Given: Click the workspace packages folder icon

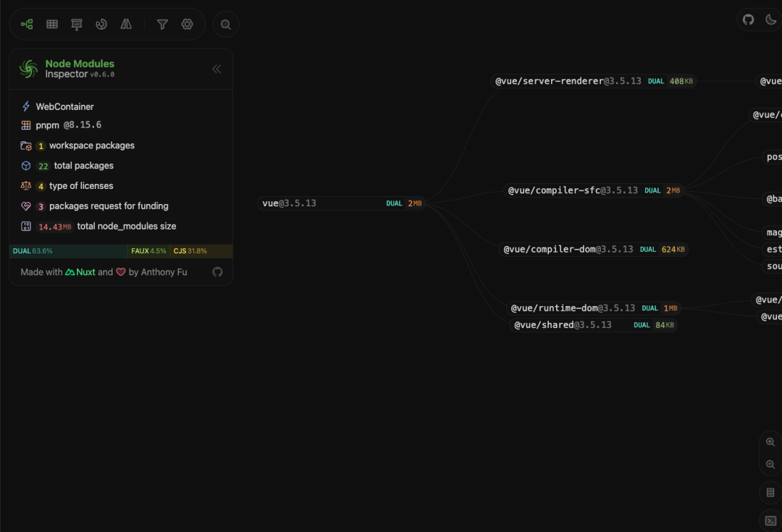Looking at the screenshot, I should click(x=26, y=145).
